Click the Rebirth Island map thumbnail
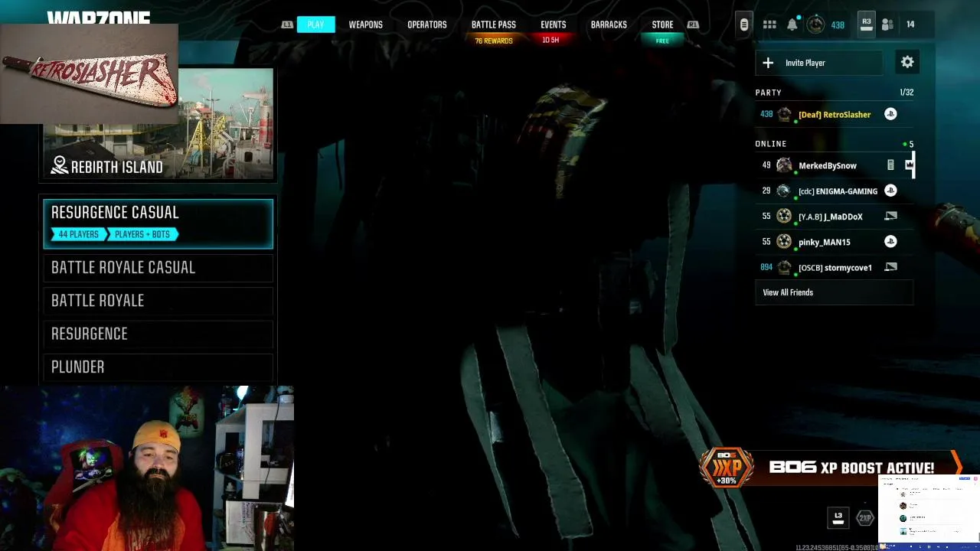980x551 pixels. coord(158,124)
